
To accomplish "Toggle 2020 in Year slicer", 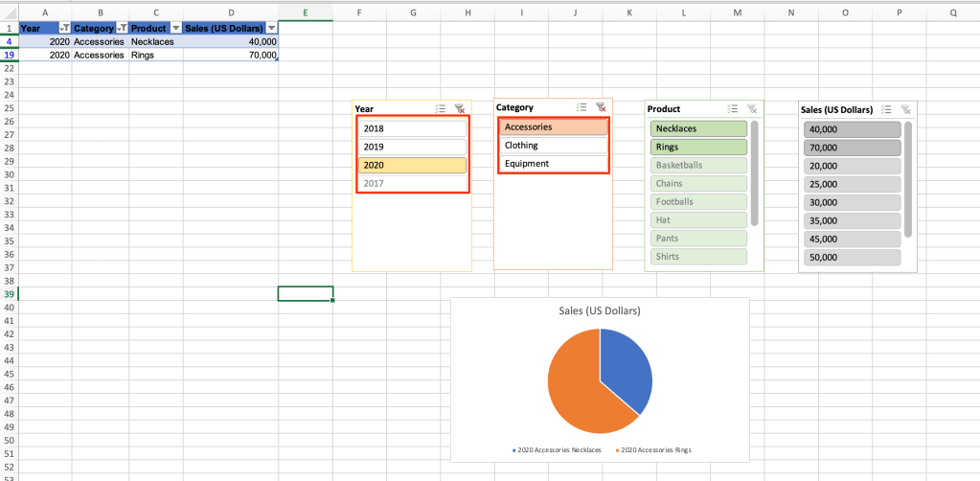I will click(x=413, y=165).
